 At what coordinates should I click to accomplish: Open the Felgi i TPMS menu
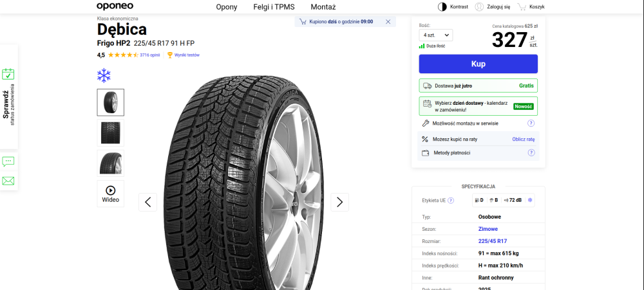click(274, 7)
